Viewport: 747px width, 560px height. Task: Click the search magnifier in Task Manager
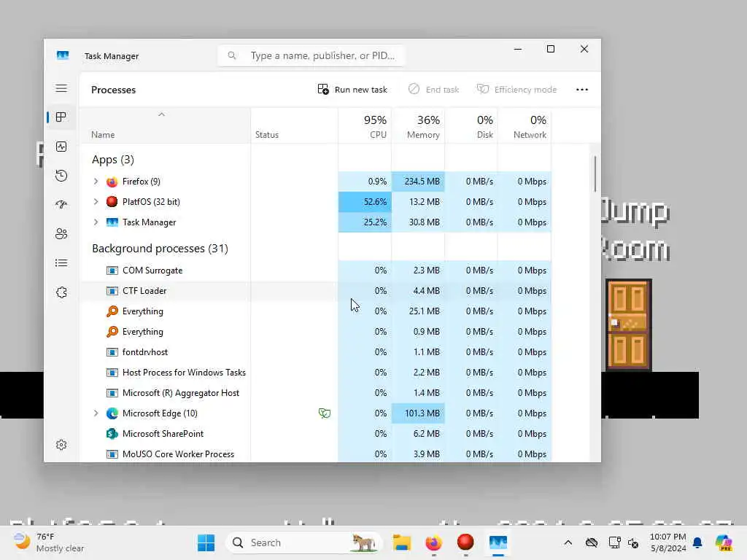click(232, 55)
